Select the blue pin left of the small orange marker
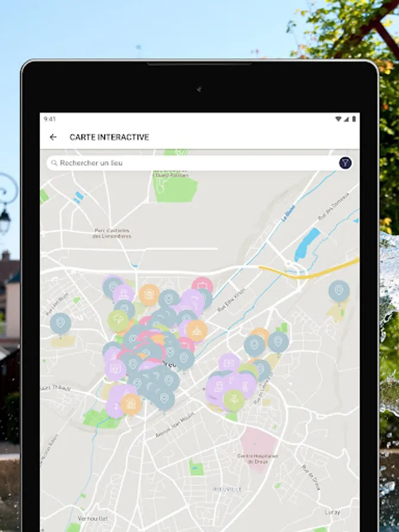The width and height of the screenshot is (399, 532). pos(254,345)
